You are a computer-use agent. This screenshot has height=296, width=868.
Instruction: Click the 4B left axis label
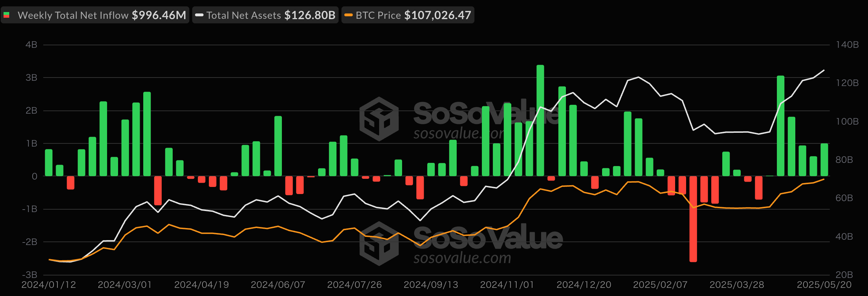pyautogui.click(x=31, y=45)
